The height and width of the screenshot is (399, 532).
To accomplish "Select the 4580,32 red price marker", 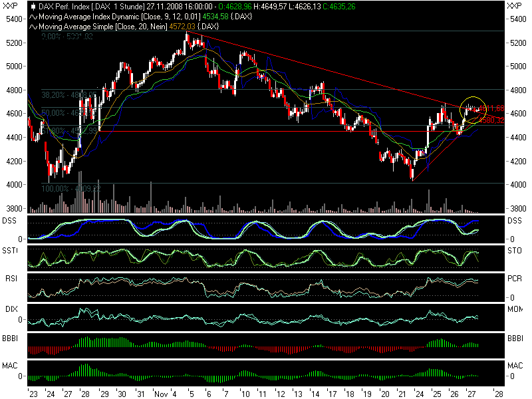I will click(491, 120).
